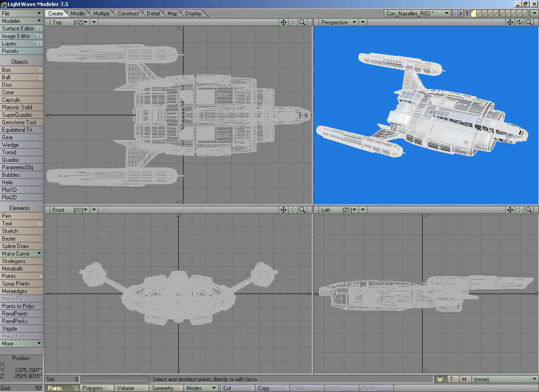Switch to the Modify tab
The height and width of the screenshot is (392, 539).
click(78, 14)
